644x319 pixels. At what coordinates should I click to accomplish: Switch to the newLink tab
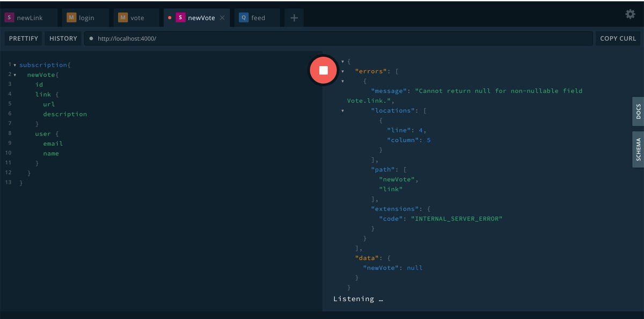(x=29, y=18)
